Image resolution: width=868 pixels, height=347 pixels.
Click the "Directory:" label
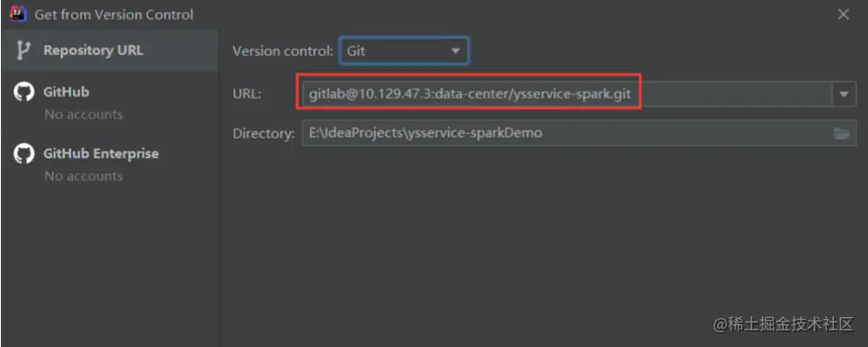point(264,134)
